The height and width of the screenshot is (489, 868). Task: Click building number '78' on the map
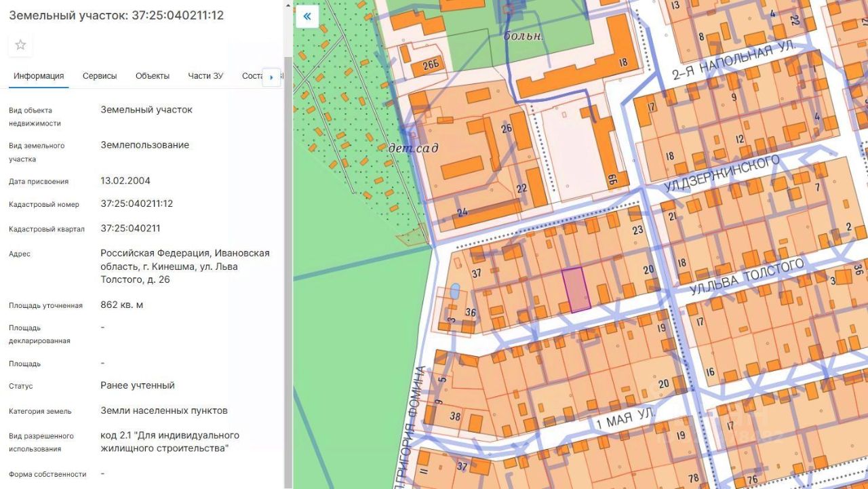694,478
